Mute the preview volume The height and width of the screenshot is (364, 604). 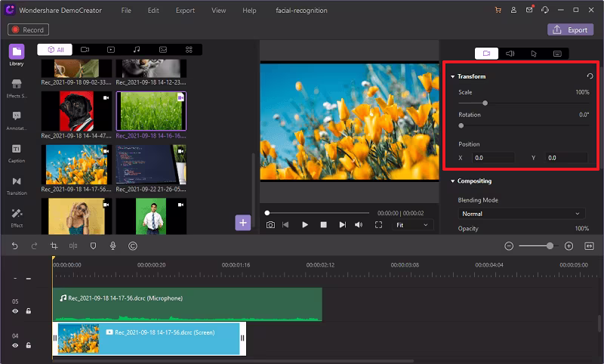coord(358,224)
